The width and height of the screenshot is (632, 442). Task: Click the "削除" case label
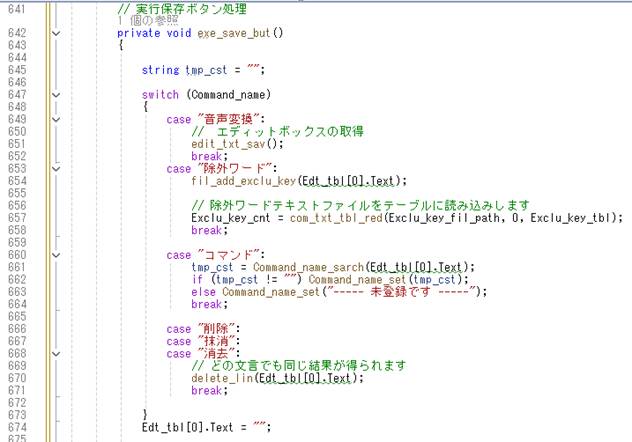pyautogui.click(x=212, y=329)
